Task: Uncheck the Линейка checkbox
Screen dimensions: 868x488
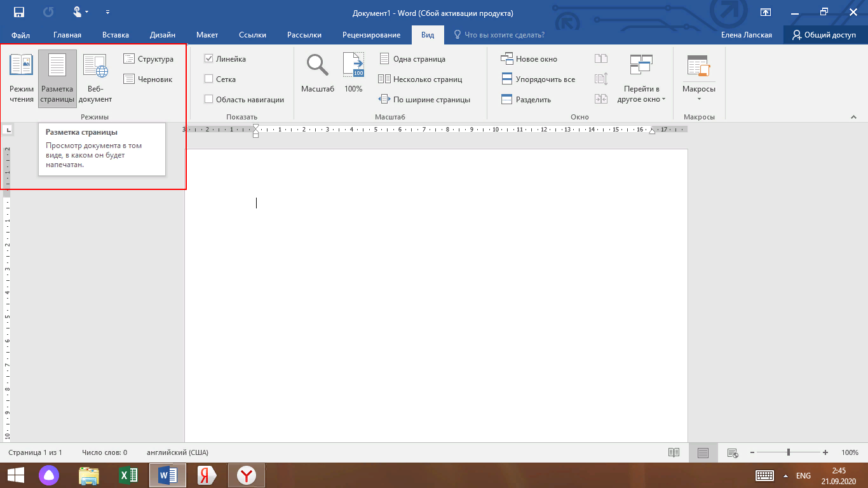Action: pyautogui.click(x=208, y=59)
